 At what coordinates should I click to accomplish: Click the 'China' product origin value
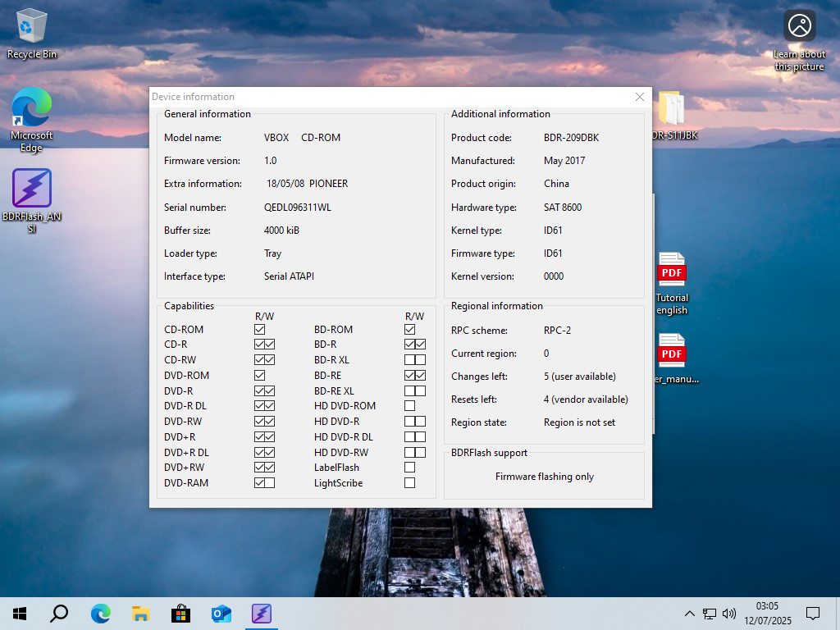click(556, 184)
